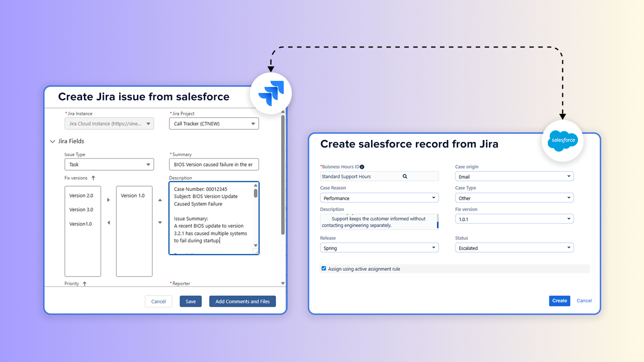Click scroll-up arrow in Description textarea
Viewport: 644px width, 362px height.
coord(256,185)
